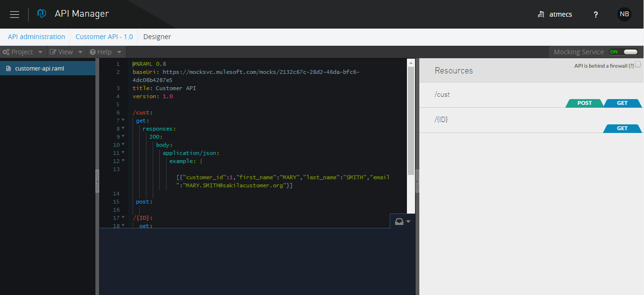Open the Help dropdown menu
Image resolution: width=644 pixels, height=295 pixels.
(105, 51)
